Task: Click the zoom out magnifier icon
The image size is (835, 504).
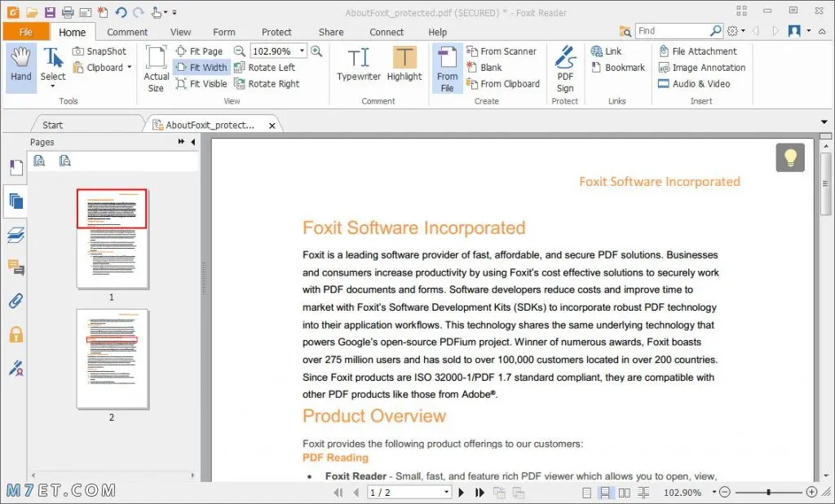Action: 240,51
